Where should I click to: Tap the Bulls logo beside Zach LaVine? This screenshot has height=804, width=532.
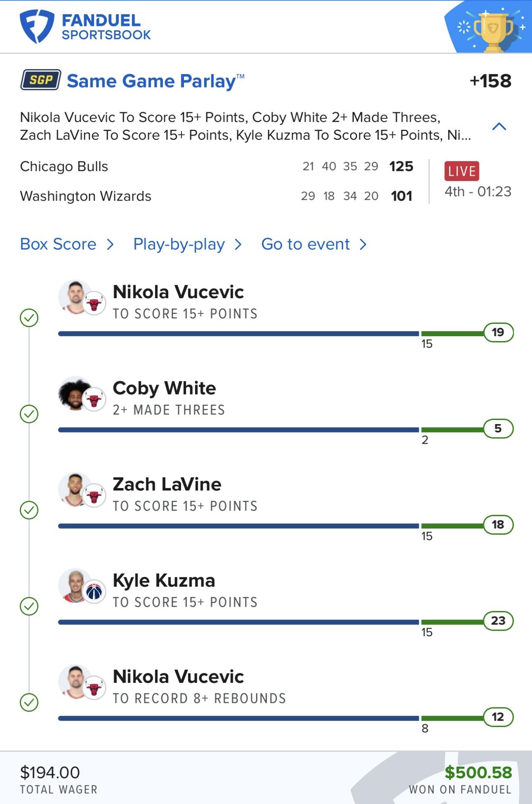point(94,495)
